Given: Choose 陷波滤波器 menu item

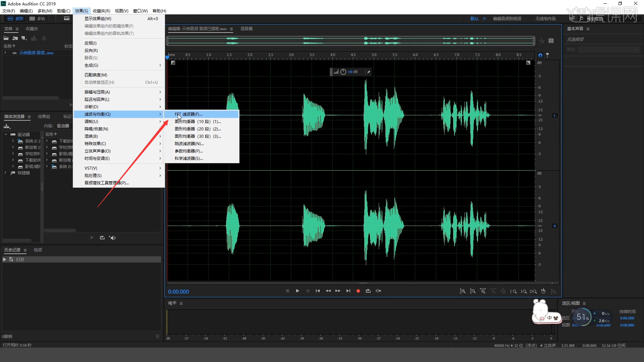Looking at the screenshot, I should pyautogui.click(x=202, y=144).
